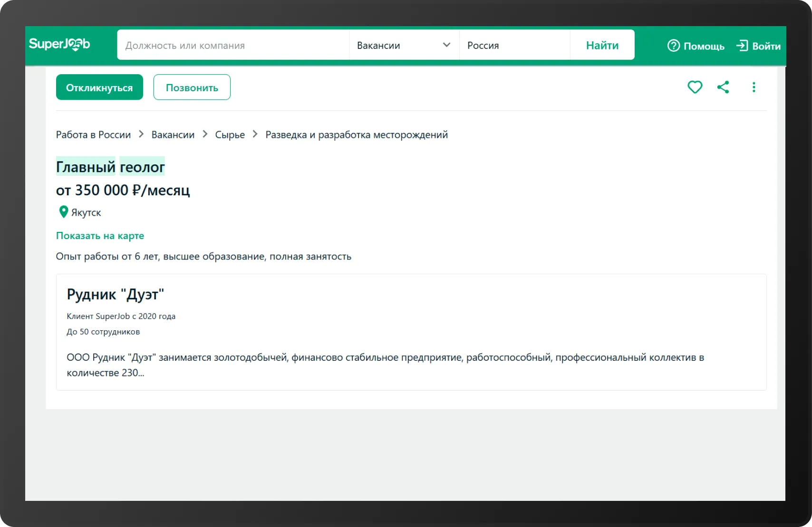
Task: Focus the Должность или компания search field
Action: tap(233, 46)
